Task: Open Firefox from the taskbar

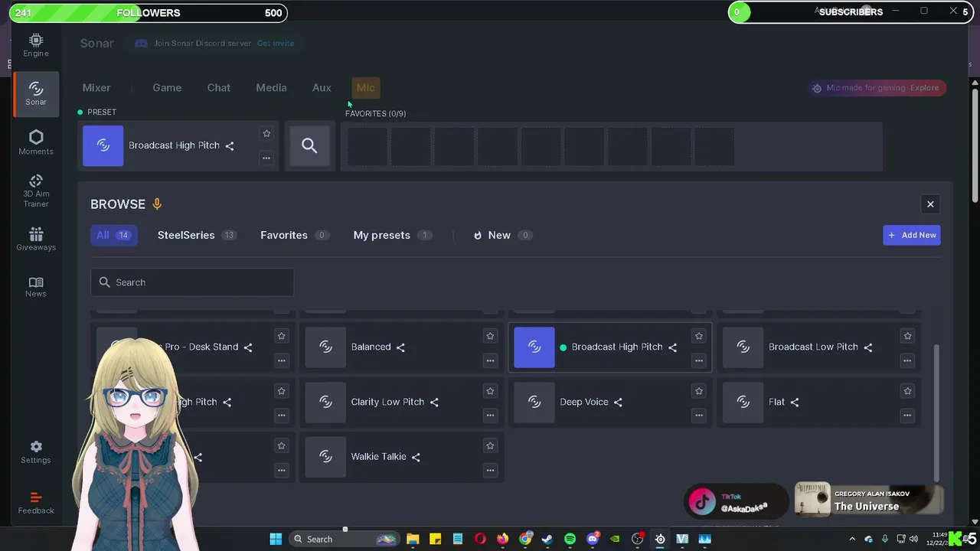Action: point(502,539)
